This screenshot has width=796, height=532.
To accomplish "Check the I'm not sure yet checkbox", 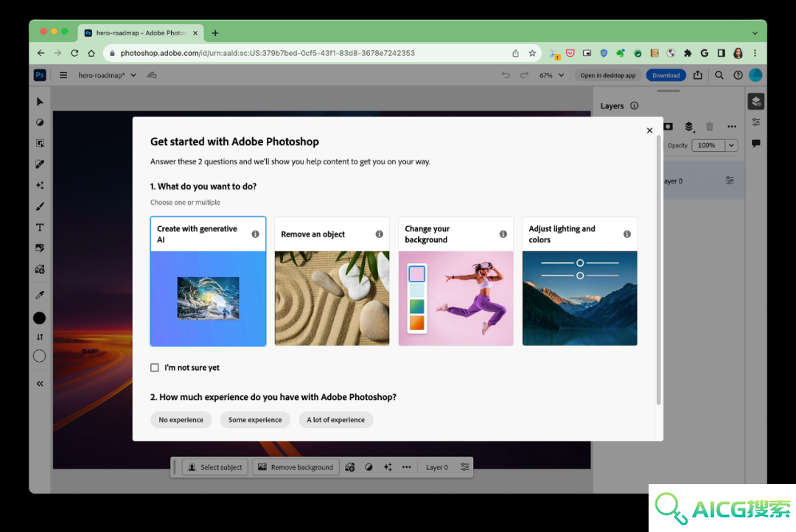I will 155,368.
